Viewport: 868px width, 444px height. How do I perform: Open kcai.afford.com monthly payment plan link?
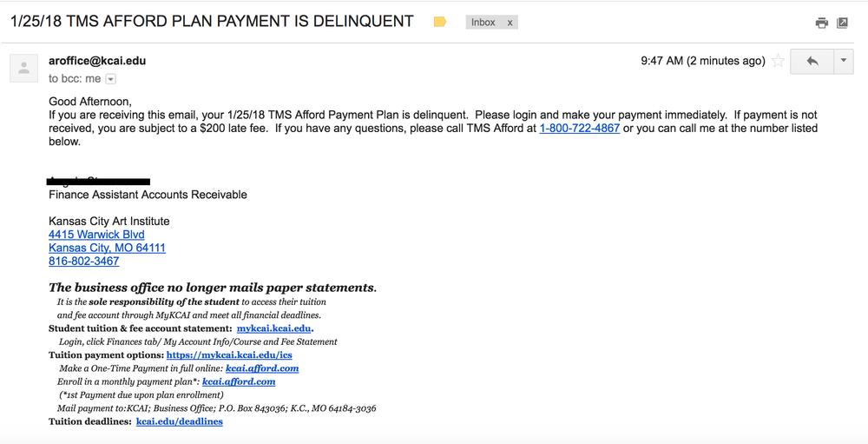[x=239, y=382]
